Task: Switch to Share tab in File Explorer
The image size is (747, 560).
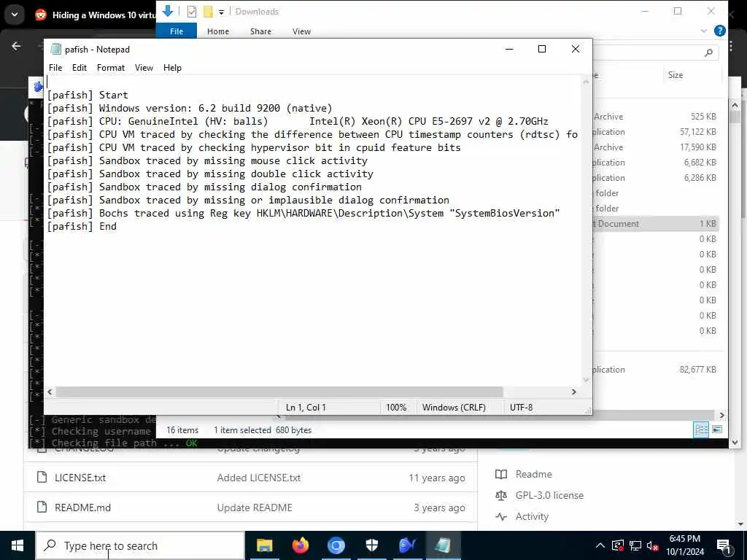Action: (x=260, y=31)
